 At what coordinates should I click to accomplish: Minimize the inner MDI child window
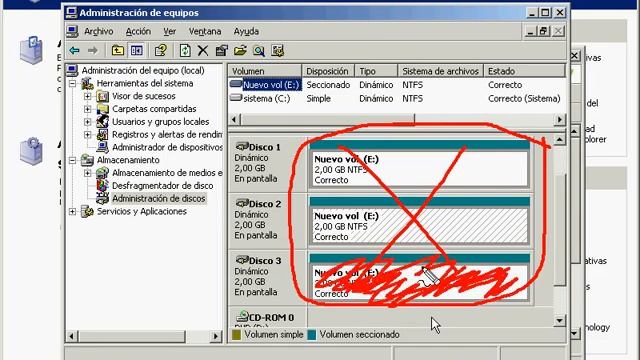(530, 31)
